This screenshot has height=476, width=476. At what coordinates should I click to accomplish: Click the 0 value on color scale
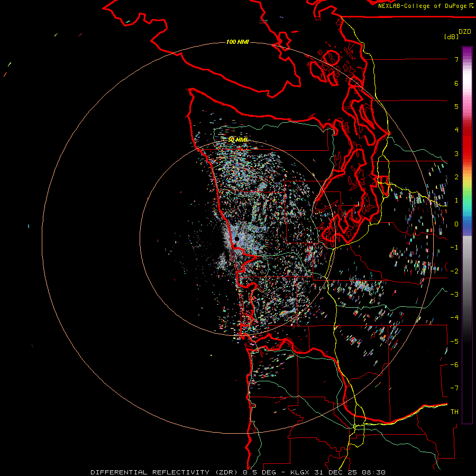pyautogui.click(x=456, y=224)
